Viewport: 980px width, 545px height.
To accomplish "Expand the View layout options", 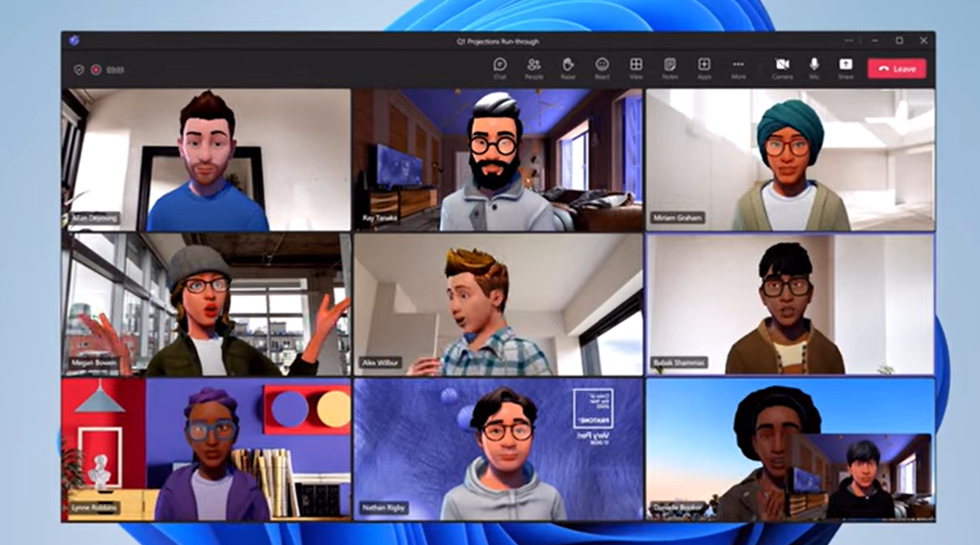I will pos(636,67).
